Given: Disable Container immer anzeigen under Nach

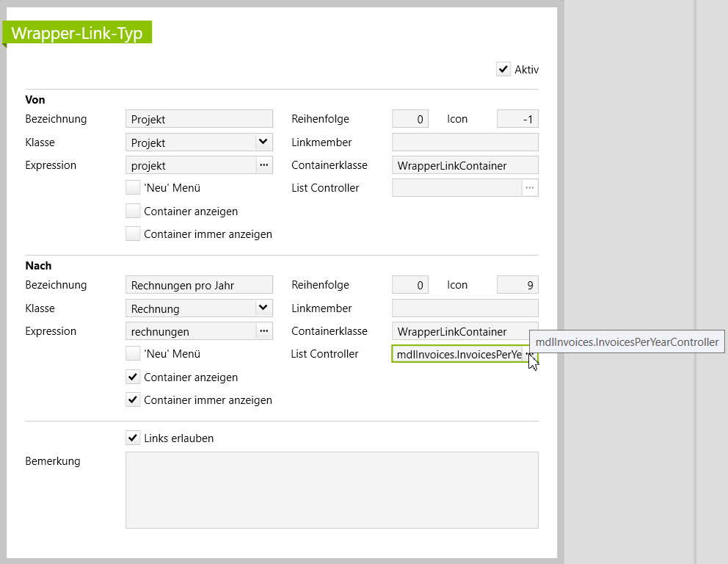Looking at the screenshot, I should coord(133,400).
